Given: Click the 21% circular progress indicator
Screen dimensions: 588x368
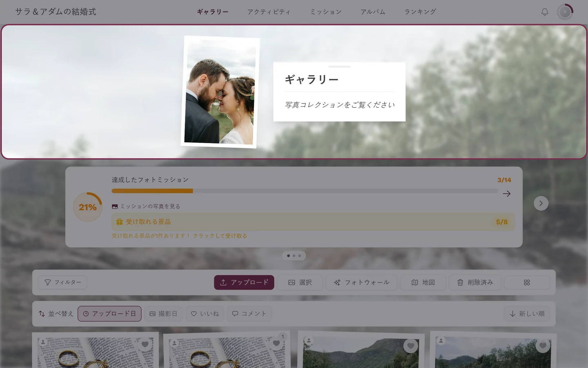Looking at the screenshot, I should tap(88, 207).
